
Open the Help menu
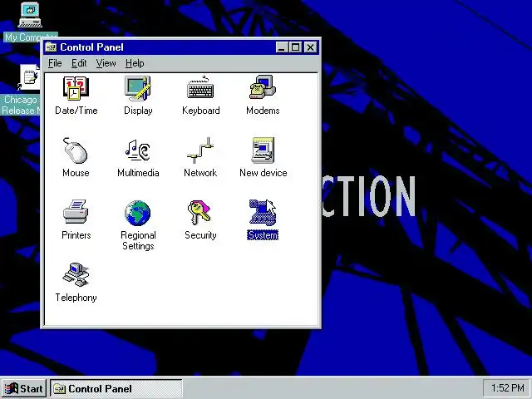pyautogui.click(x=135, y=63)
